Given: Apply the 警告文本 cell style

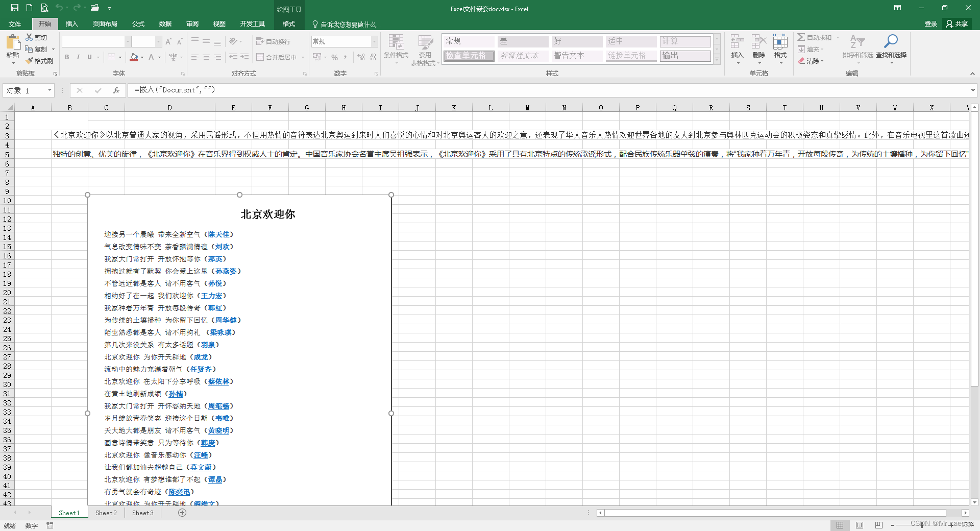Looking at the screenshot, I should pyautogui.click(x=577, y=55).
